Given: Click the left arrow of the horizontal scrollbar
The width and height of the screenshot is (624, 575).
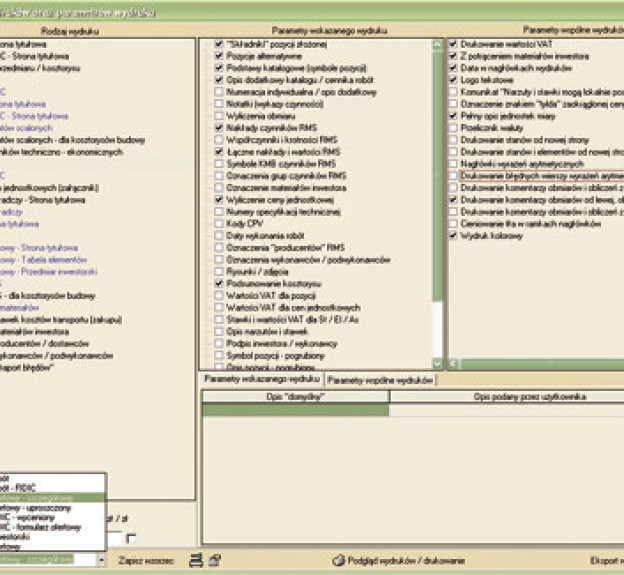Looking at the screenshot, I should [453, 364].
